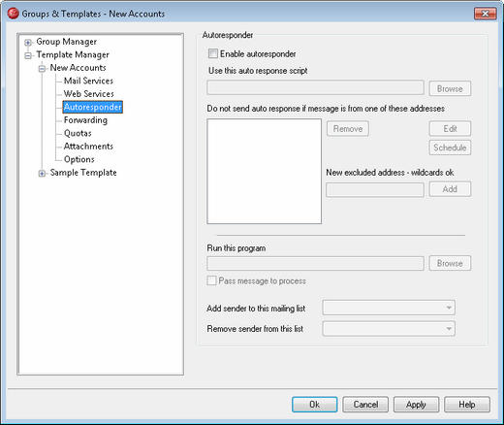This screenshot has height=425, width=504.
Task: Click the MDaemon app icon in title bar
Action: tap(14, 14)
